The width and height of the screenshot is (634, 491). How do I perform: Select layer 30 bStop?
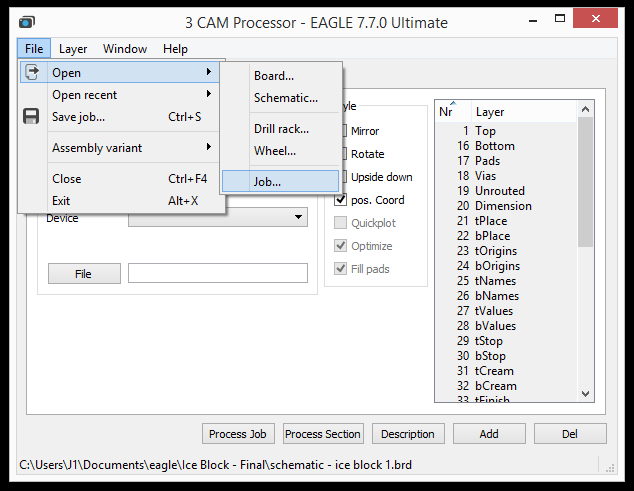coord(506,356)
